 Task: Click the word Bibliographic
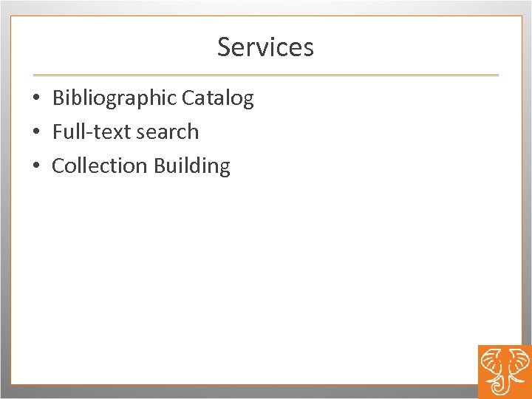point(115,98)
